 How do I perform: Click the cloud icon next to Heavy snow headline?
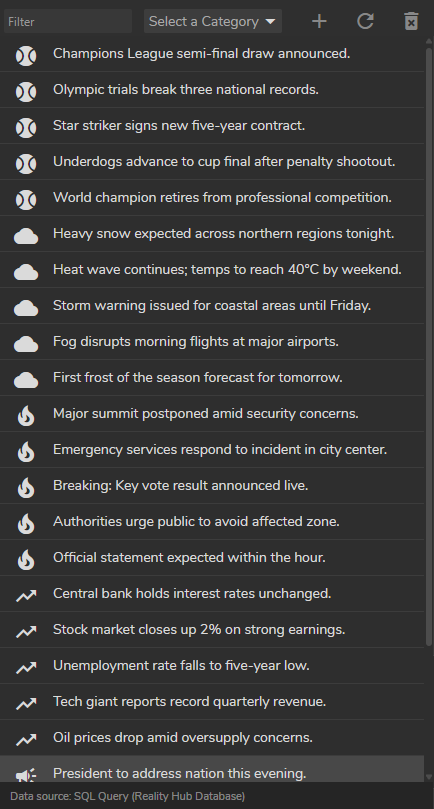26,236
